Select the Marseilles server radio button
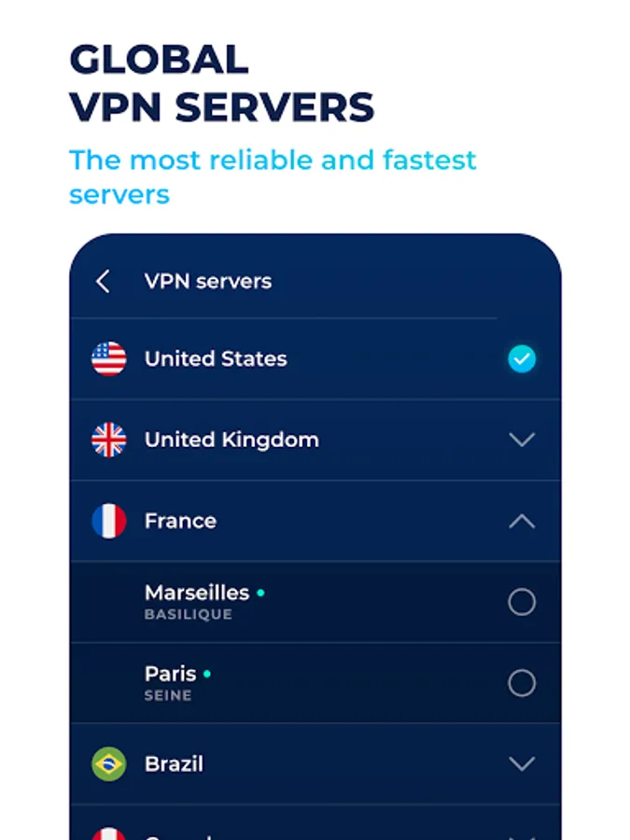Screen dimensions: 630x840 pyautogui.click(x=522, y=602)
